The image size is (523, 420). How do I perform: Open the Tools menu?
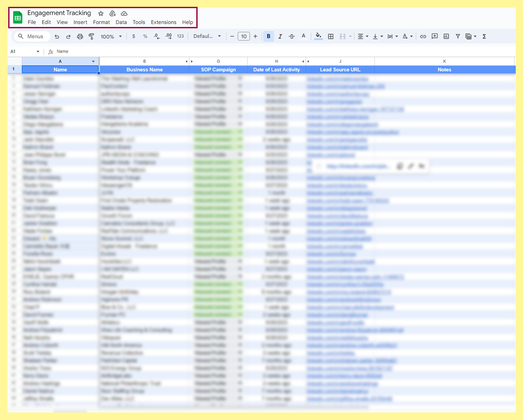(139, 22)
